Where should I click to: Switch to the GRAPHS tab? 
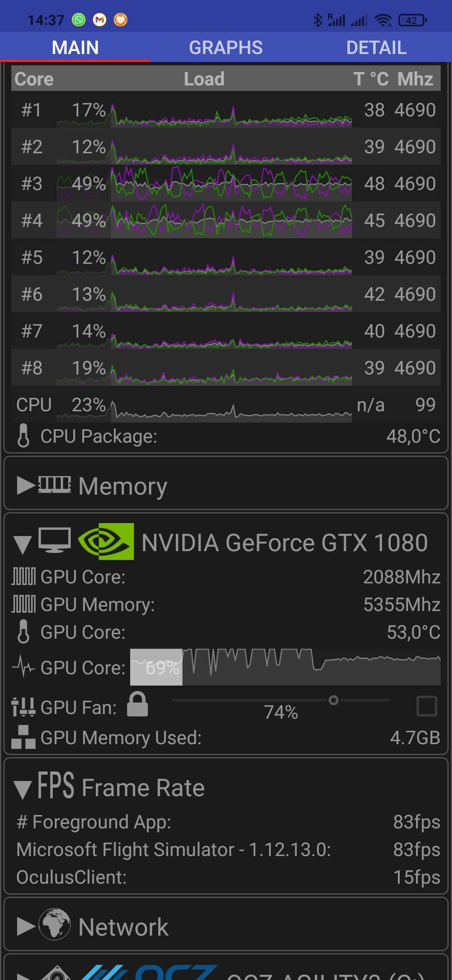pos(226,47)
